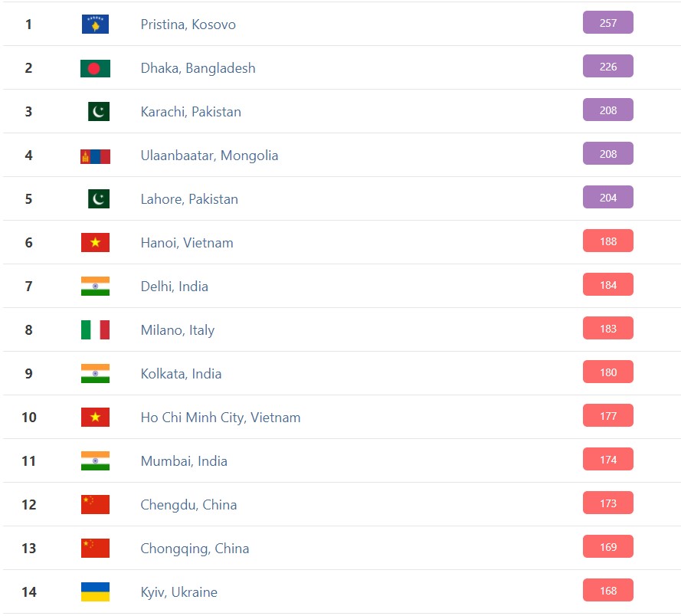This screenshot has height=616, width=681.
Task: Click the red 168 AQI badge
Action: pos(607,591)
